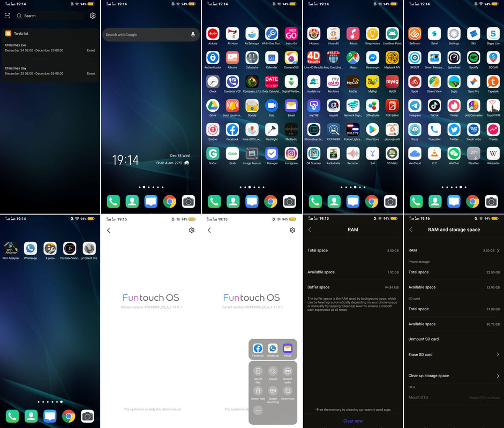Tap the gear icon next to Search
The height and width of the screenshot is (428, 504).
[x=93, y=16]
